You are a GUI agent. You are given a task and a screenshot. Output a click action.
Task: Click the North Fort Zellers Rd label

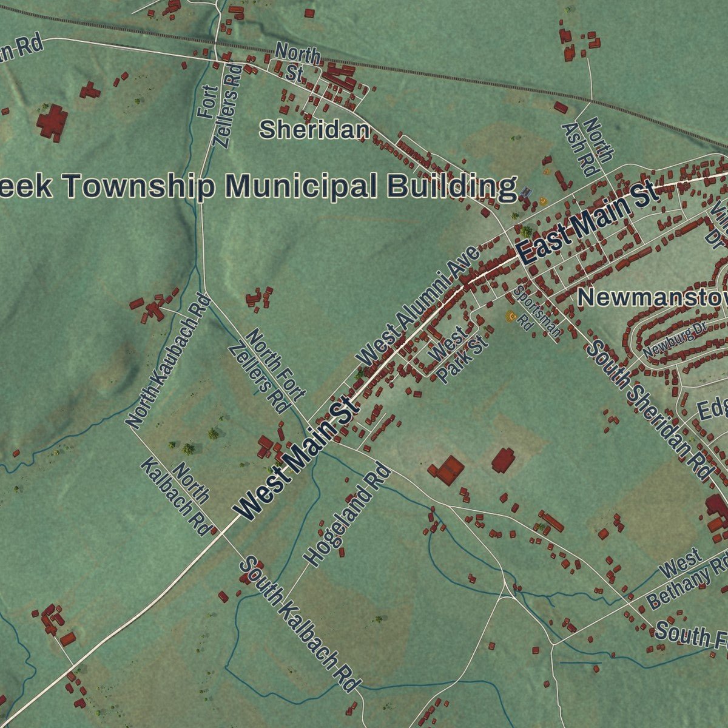coord(268,371)
